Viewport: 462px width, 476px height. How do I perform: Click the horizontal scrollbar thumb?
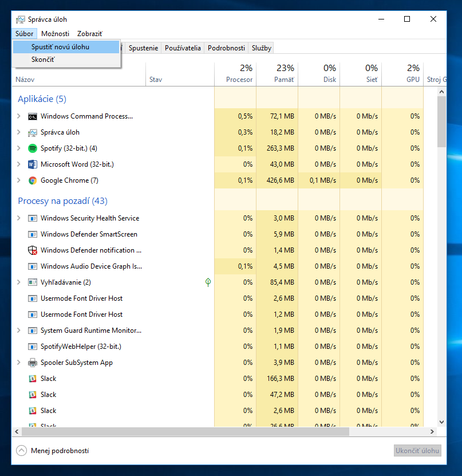pos(185,431)
